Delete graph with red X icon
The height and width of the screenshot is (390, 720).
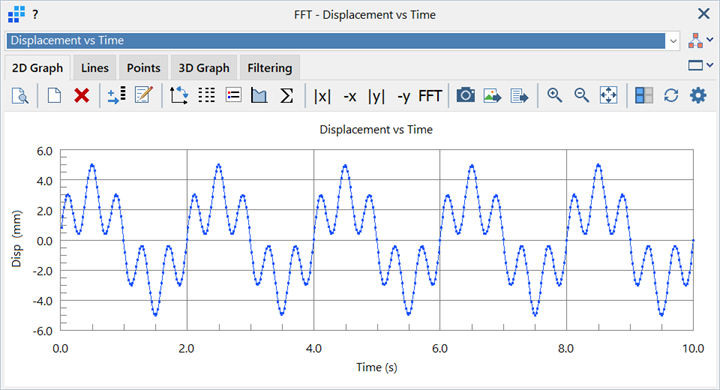(x=81, y=96)
